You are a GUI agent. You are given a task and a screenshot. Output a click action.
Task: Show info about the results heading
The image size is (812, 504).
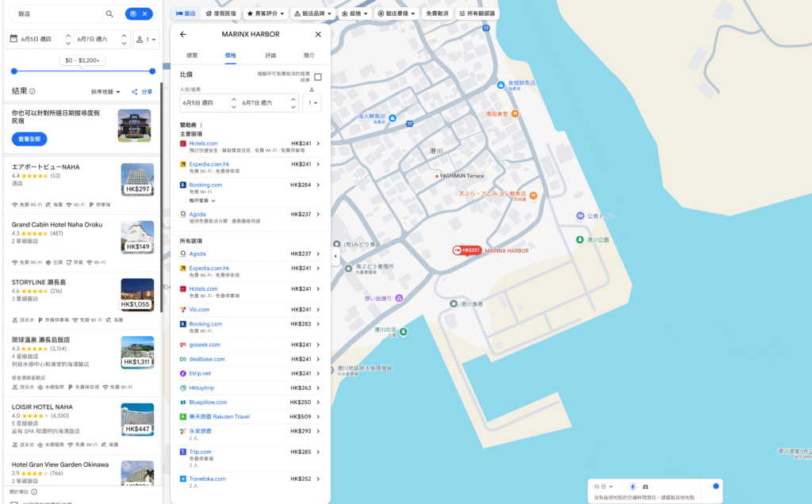point(32,91)
